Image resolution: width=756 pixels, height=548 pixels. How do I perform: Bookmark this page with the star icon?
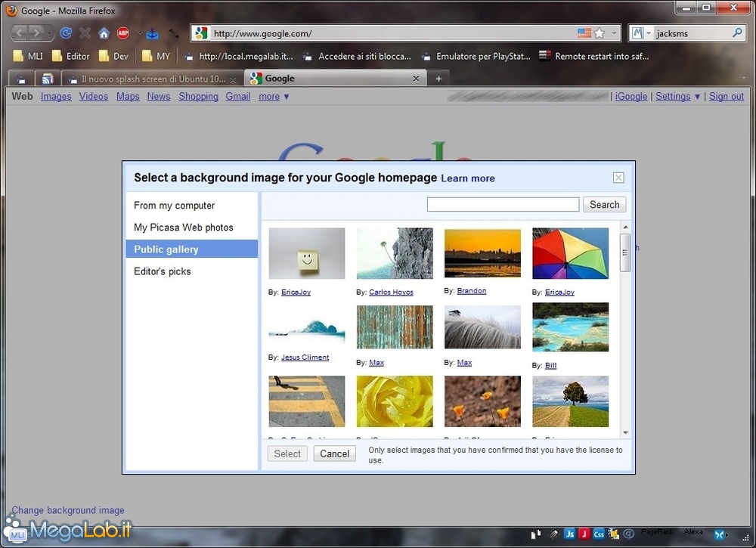(x=600, y=33)
